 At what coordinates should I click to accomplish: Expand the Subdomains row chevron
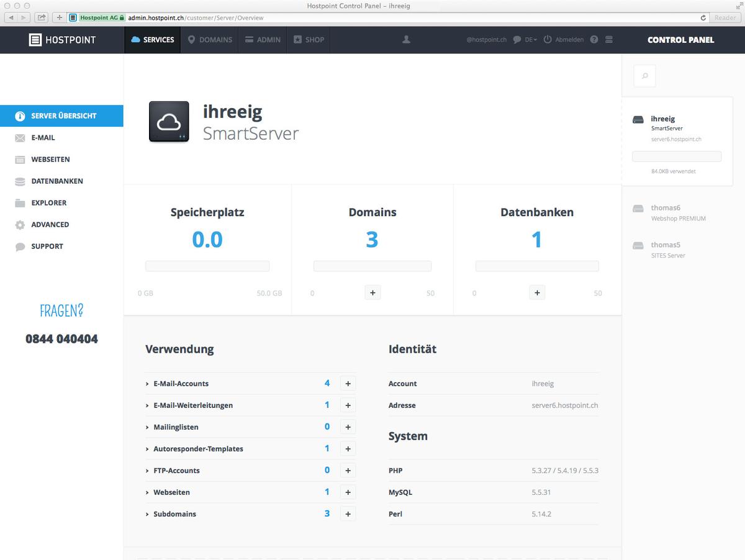pyautogui.click(x=148, y=513)
